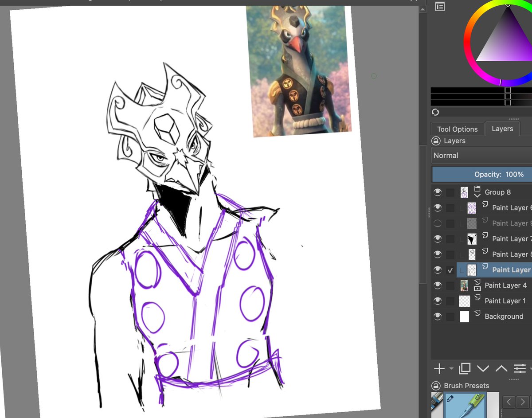The image size is (532, 418).
Task: Select the Background layer name
Action: (504, 316)
